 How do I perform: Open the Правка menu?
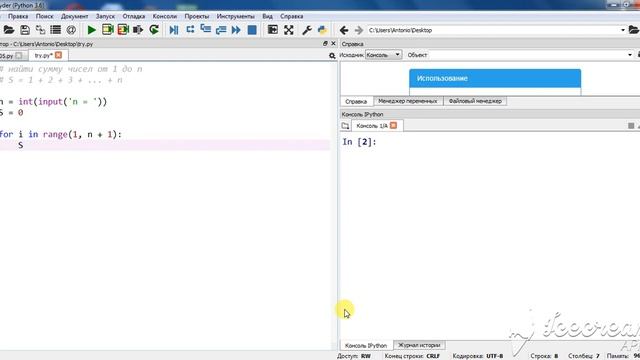point(18,16)
